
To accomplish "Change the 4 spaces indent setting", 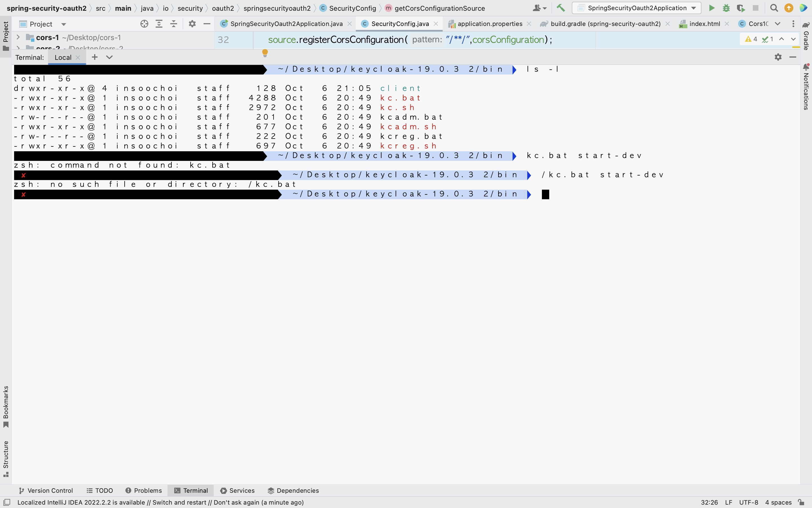I will 778,502.
